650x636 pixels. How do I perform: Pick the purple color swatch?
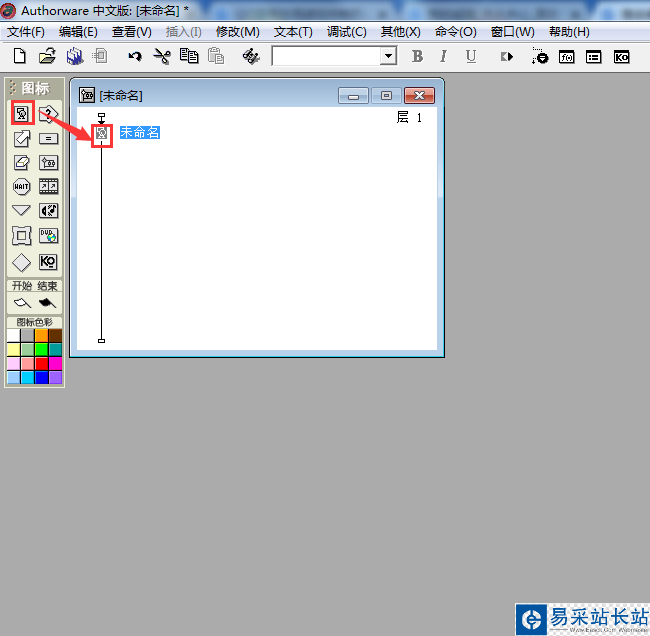pyautogui.click(x=56, y=378)
